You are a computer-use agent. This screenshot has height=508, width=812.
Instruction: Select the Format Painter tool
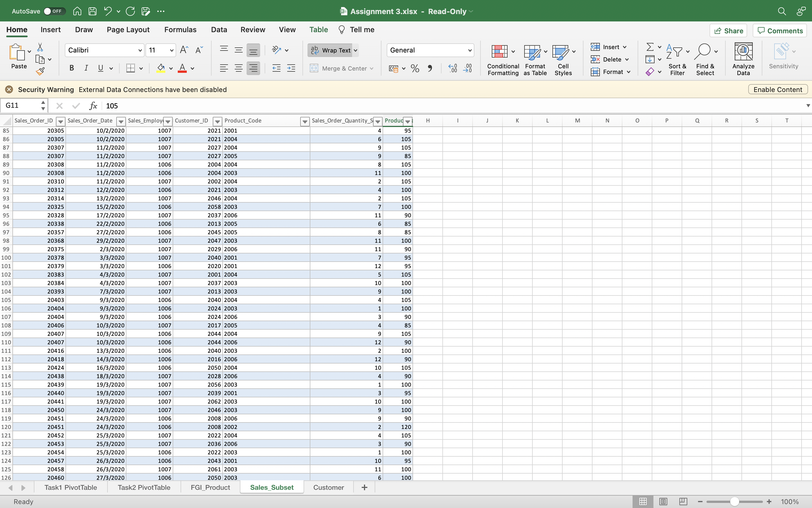point(41,71)
